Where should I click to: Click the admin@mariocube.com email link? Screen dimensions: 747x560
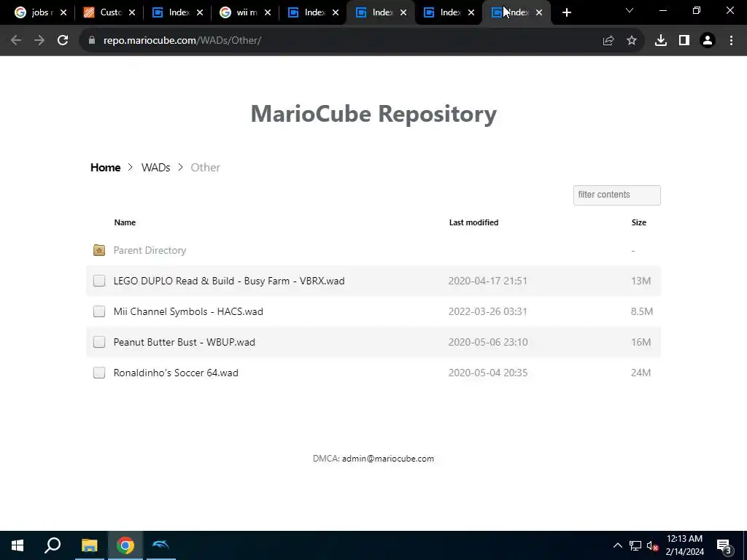388,459
